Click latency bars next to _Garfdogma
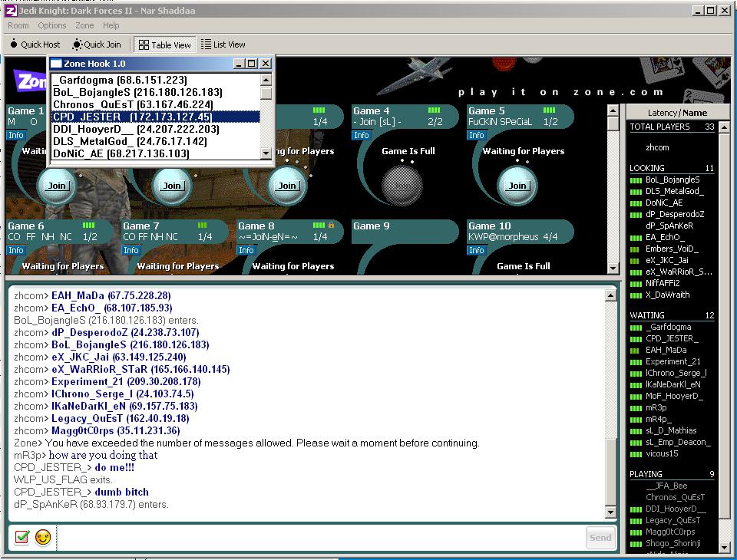This screenshot has height=560, width=737. (636, 328)
